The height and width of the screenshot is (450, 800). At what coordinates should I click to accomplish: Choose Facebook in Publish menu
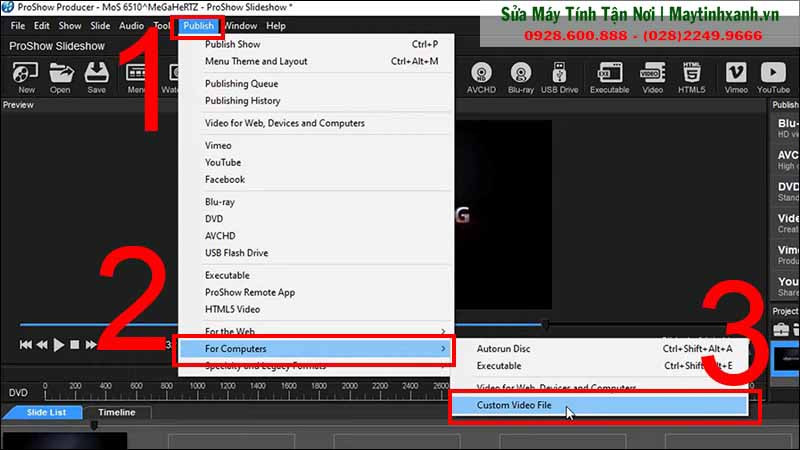pos(316,180)
